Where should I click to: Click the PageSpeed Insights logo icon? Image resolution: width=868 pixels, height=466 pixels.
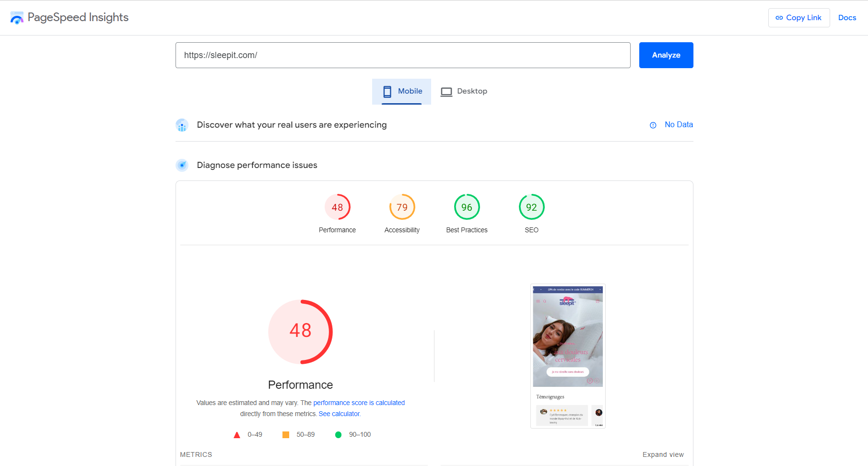click(17, 18)
